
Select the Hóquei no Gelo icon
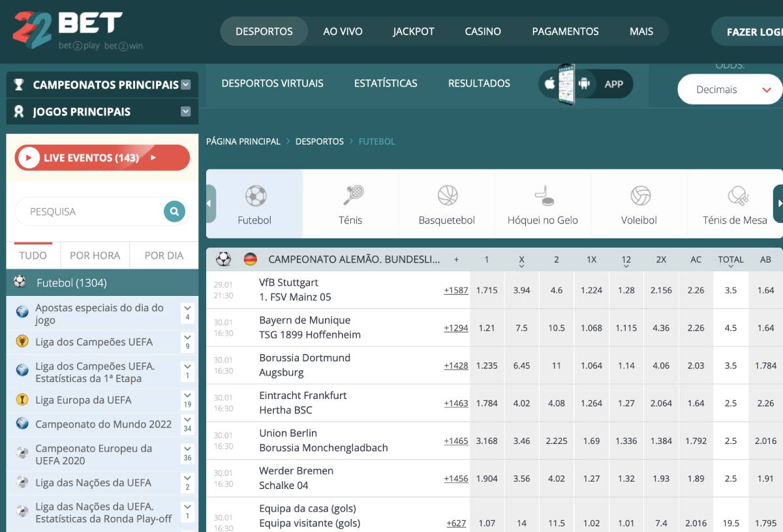point(544,196)
